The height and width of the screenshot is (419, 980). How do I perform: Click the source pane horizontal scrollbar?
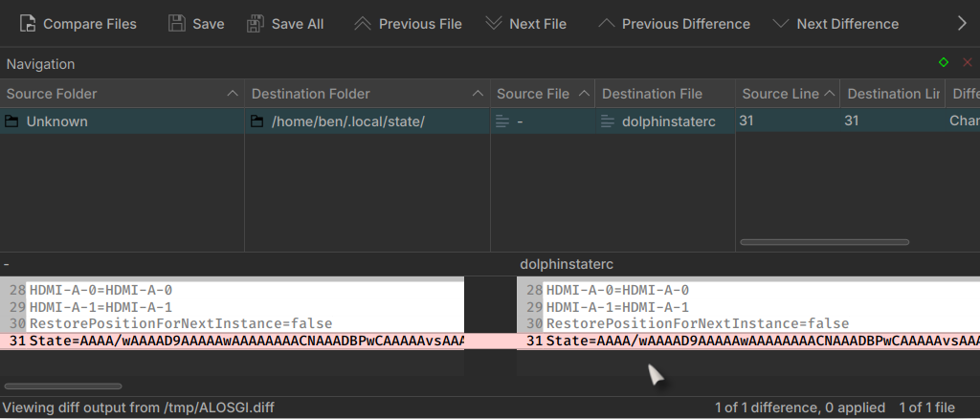[x=63, y=386]
